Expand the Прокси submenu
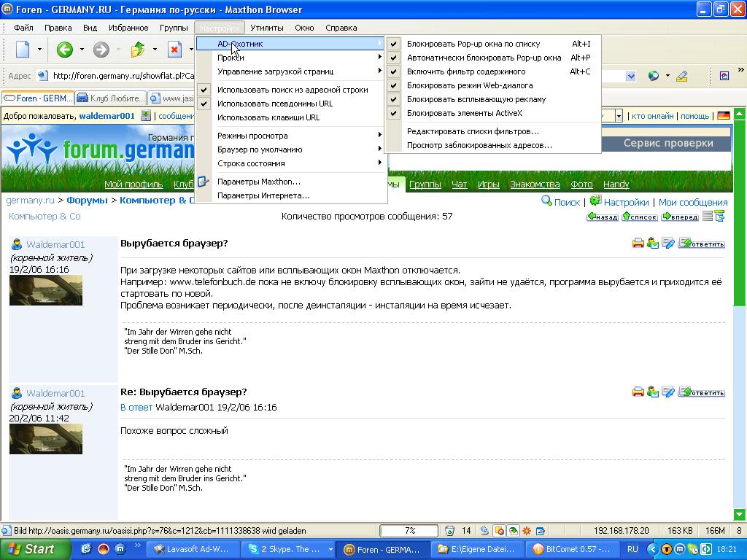Image resolution: width=747 pixels, height=560 pixels. (x=290, y=58)
